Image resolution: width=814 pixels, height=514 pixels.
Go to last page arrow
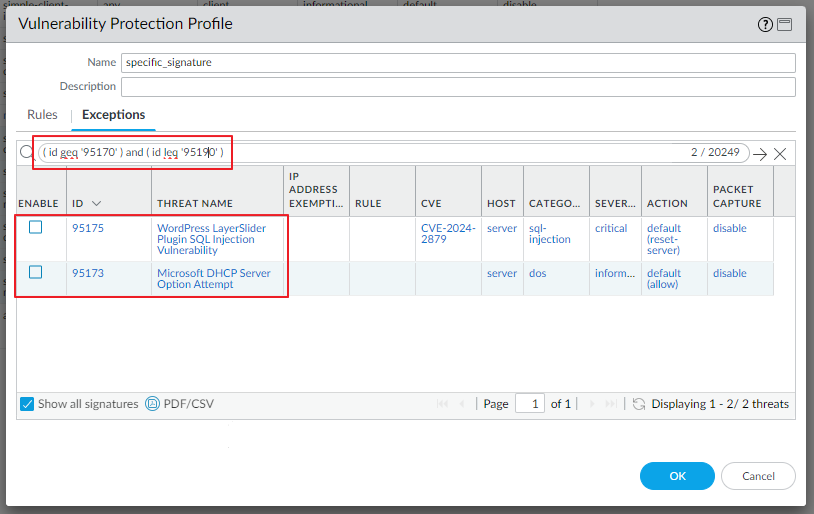[612, 404]
